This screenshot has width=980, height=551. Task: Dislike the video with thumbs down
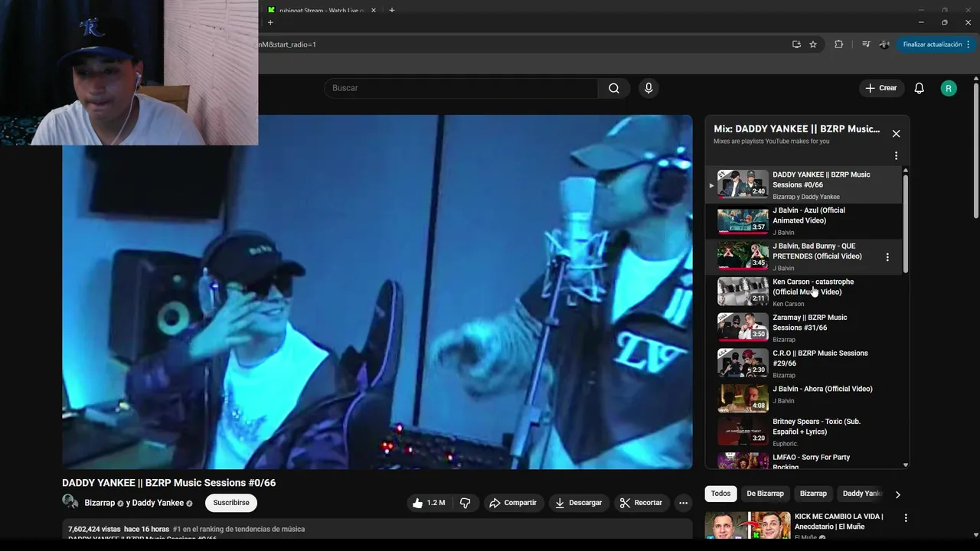tap(465, 503)
